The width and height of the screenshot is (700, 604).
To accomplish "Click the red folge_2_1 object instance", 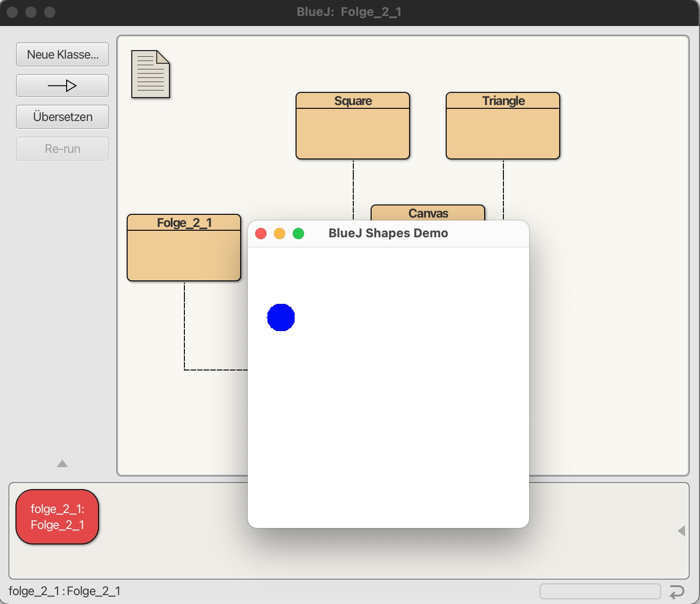I will click(x=57, y=517).
